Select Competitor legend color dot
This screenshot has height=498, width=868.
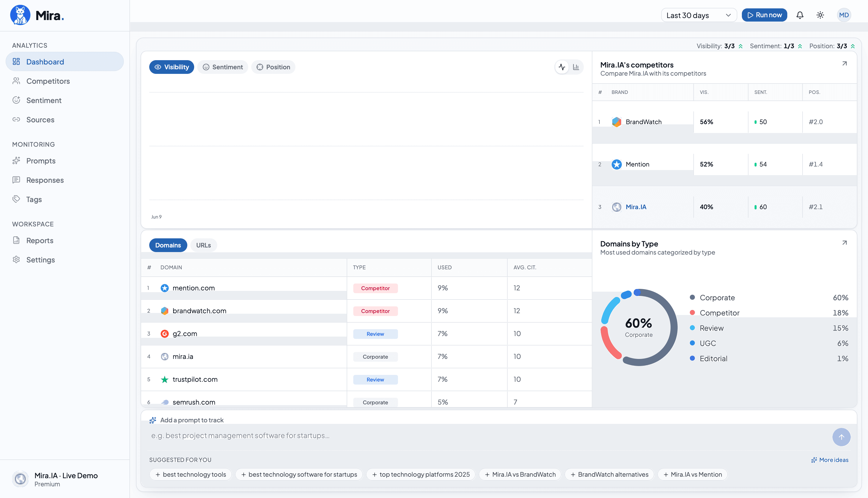[692, 312]
